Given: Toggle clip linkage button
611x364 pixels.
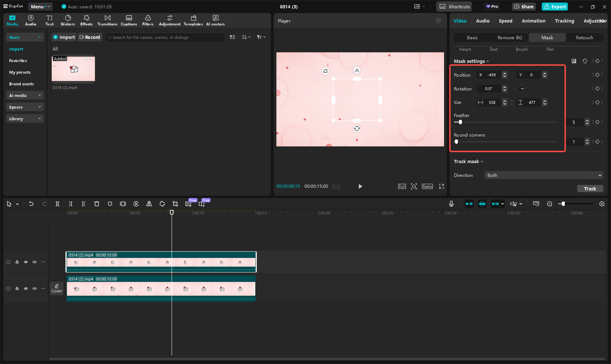Looking at the screenshot, I should (x=495, y=204).
